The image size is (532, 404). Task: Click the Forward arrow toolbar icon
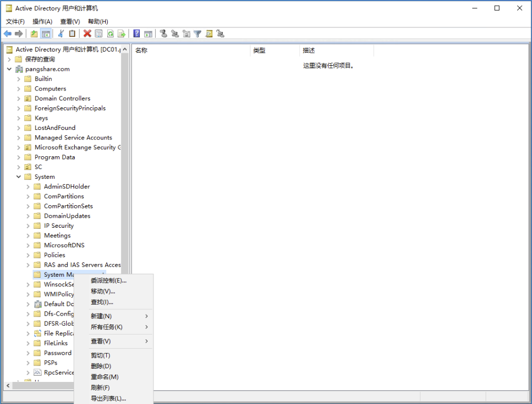[19, 34]
